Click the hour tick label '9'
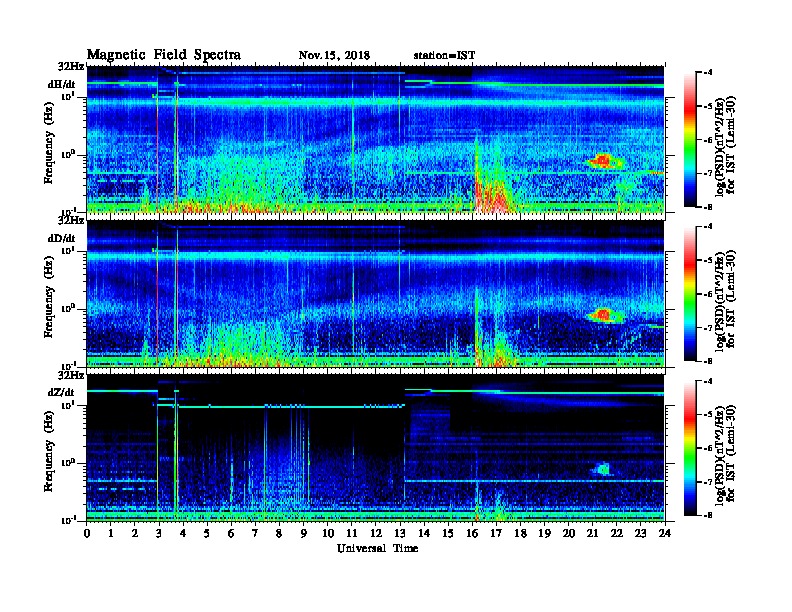The image size is (792, 612). click(304, 533)
